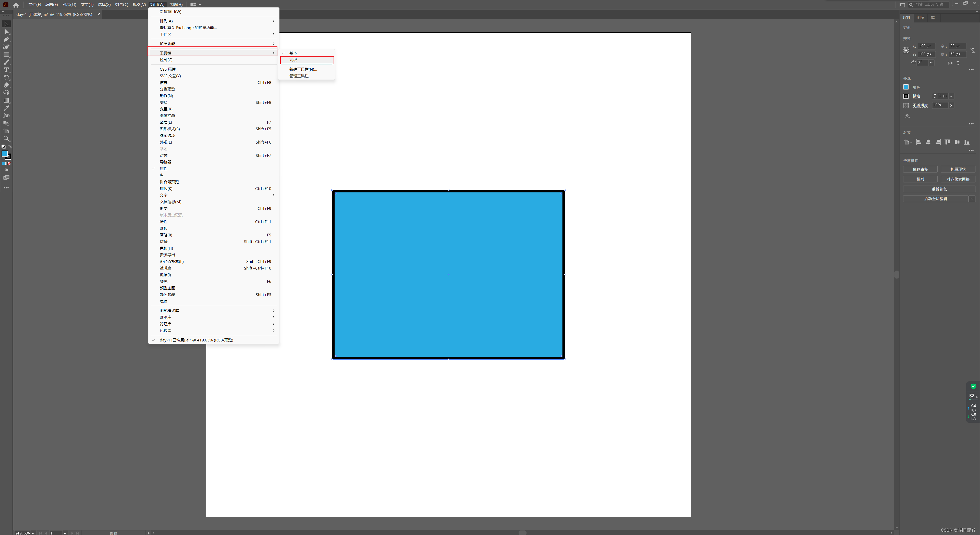Click the change screen mode icon
This screenshot has width=980, height=535.
click(x=6, y=177)
